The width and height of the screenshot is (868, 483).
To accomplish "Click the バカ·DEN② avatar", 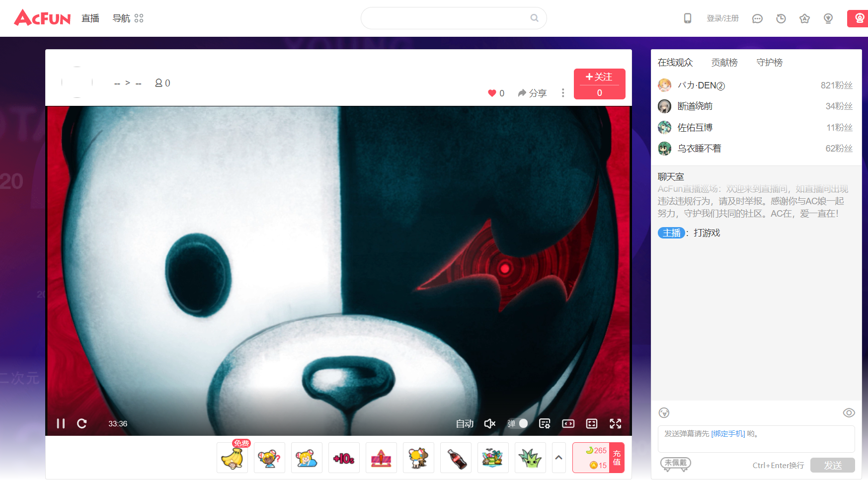I will pyautogui.click(x=665, y=85).
